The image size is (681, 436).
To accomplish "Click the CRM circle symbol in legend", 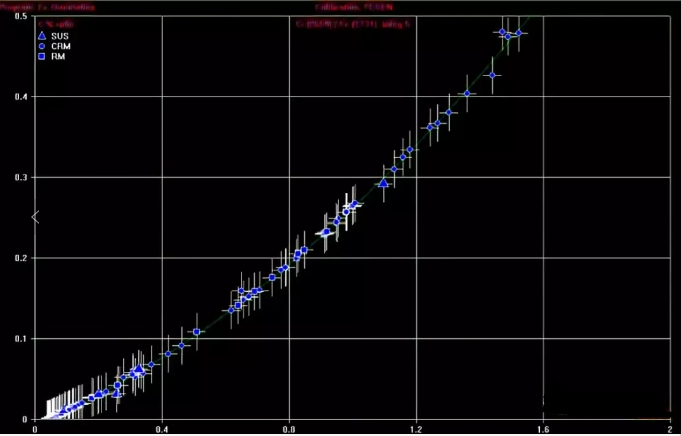I will point(42,47).
